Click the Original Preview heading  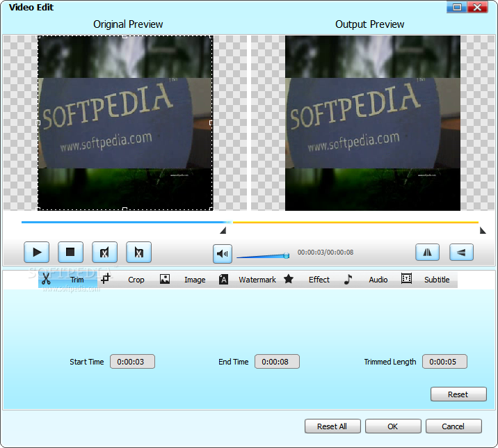(128, 24)
